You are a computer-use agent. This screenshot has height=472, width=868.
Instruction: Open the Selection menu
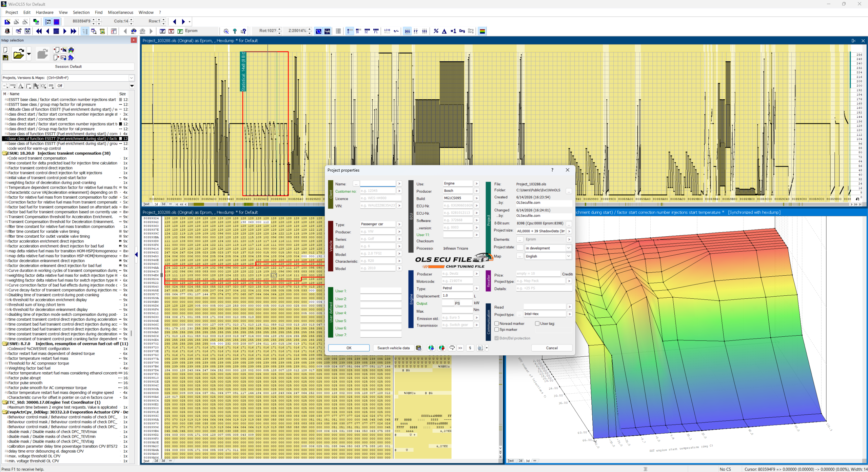point(81,13)
